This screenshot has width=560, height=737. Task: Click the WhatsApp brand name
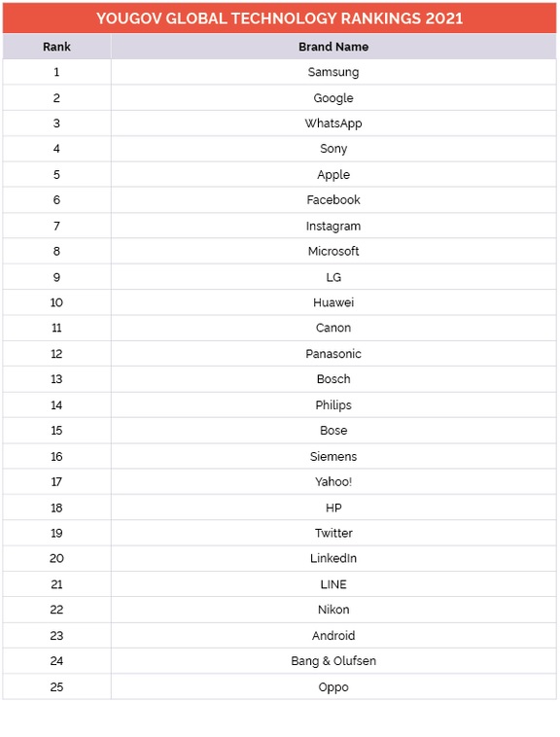333,123
